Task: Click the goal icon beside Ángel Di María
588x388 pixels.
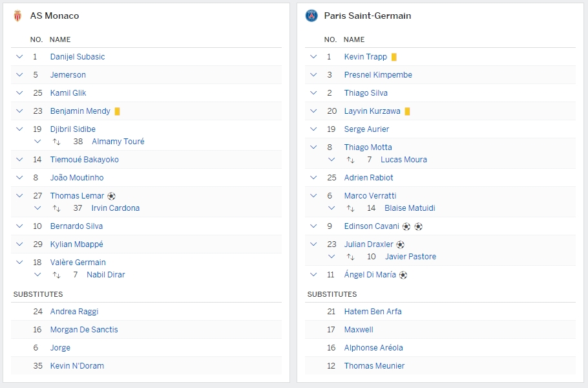Action: pos(403,275)
